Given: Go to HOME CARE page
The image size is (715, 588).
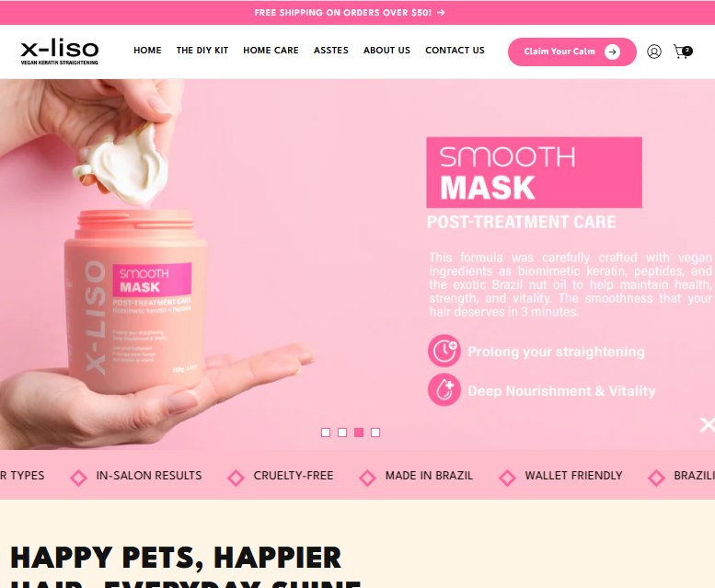Looking at the screenshot, I should coord(271,50).
